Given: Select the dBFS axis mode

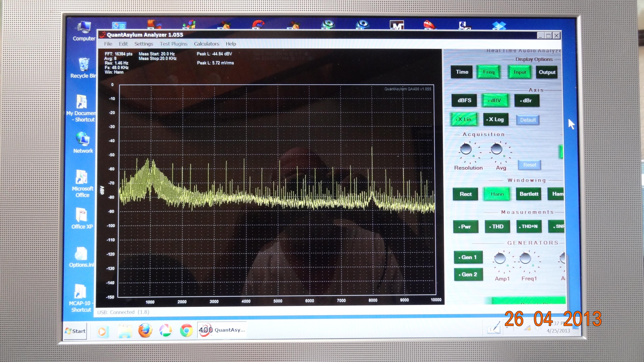Looking at the screenshot, I should (x=464, y=101).
